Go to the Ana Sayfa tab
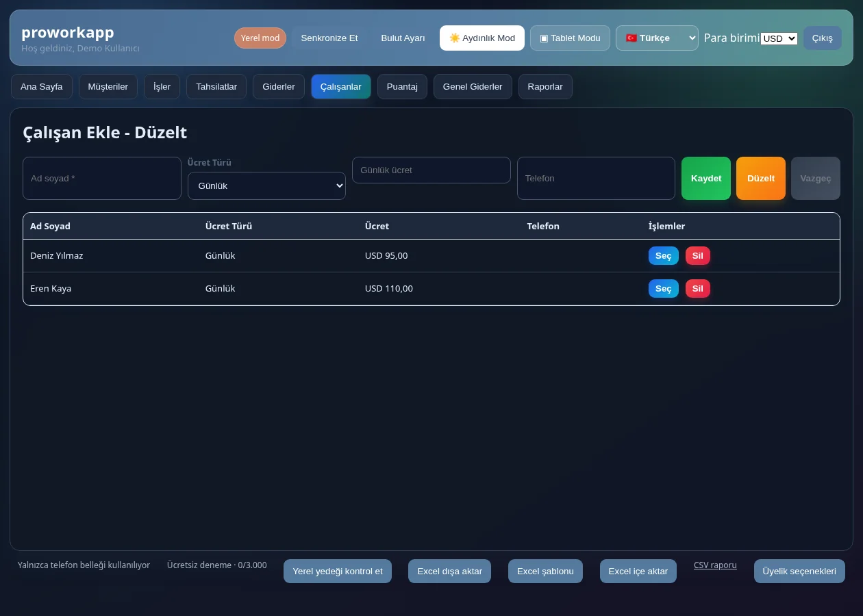The image size is (863, 616). (x=42, y=87)
